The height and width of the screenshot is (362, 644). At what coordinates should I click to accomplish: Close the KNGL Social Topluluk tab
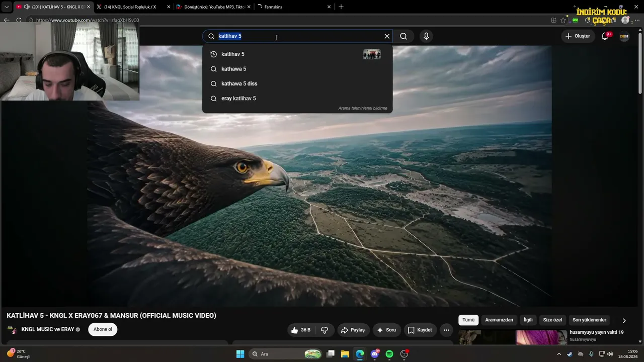tap(169, 7)
